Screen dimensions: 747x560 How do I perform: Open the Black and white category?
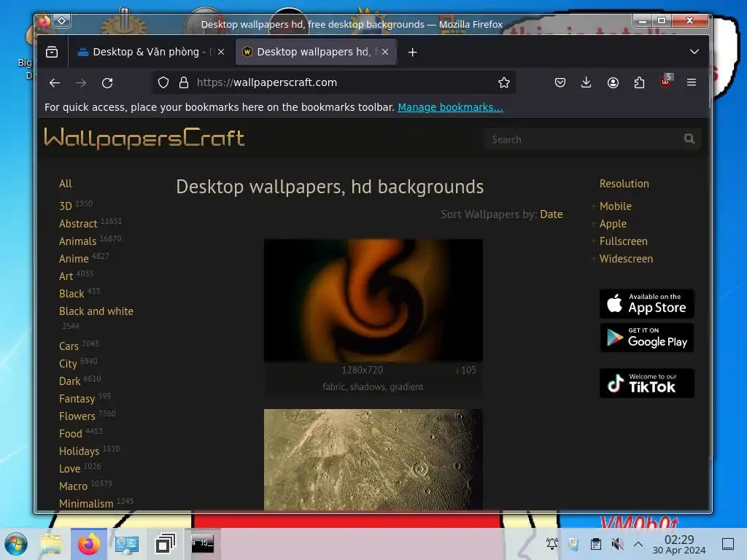click(x=96, y=311)
